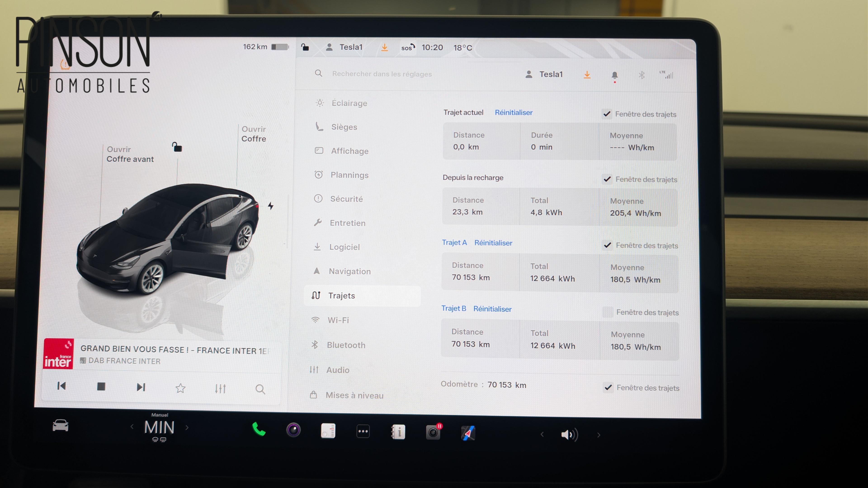Tap the France Inter station thumbnail
This screenshot has height=488, width=868.
tap(58, 354)
